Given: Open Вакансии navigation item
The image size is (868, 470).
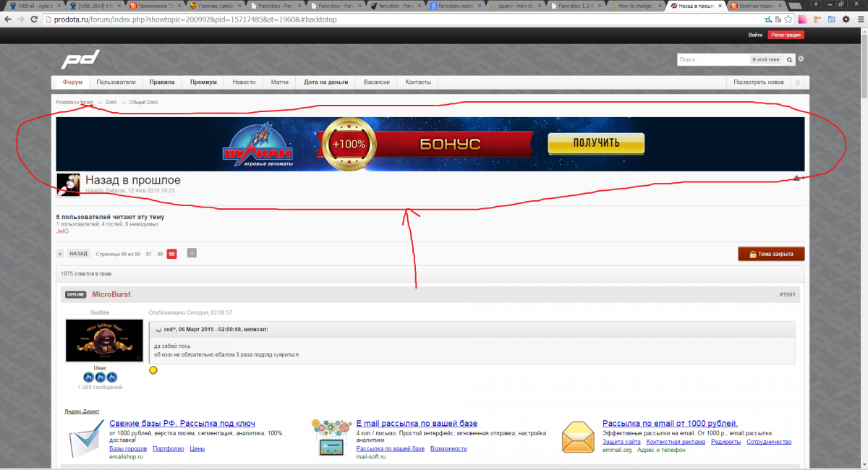Looking at the screenshot, I should [377, 82].
